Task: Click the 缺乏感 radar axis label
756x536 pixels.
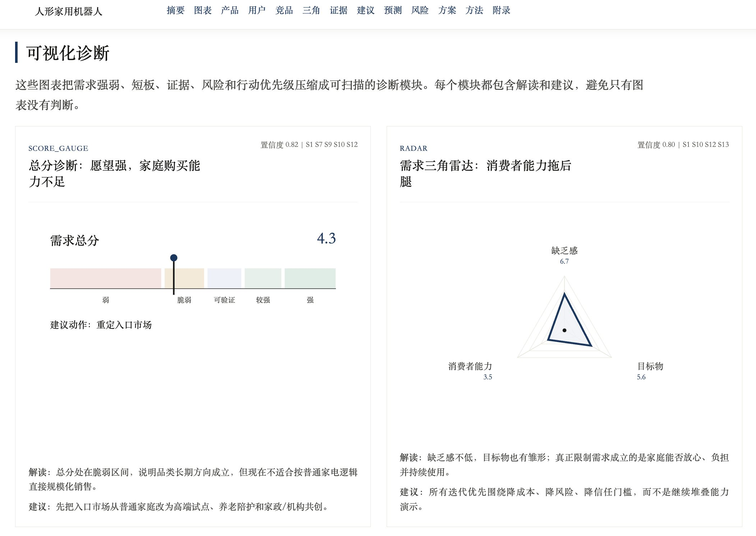Action: [564, 250]
